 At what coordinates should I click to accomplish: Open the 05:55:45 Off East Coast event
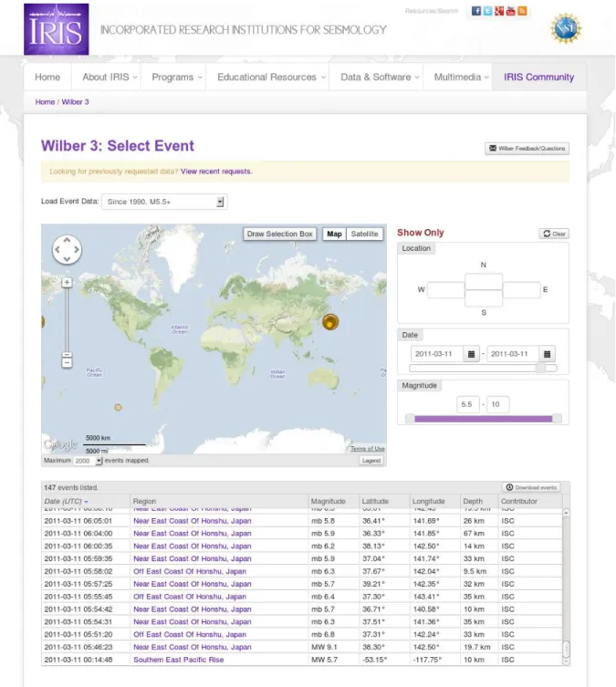coord(190,597)
